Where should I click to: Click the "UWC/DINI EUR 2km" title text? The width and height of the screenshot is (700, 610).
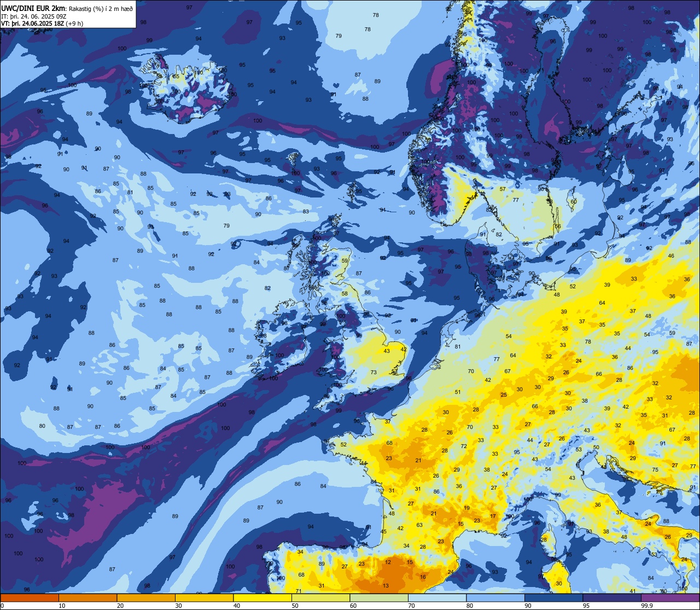click(33, 8)
